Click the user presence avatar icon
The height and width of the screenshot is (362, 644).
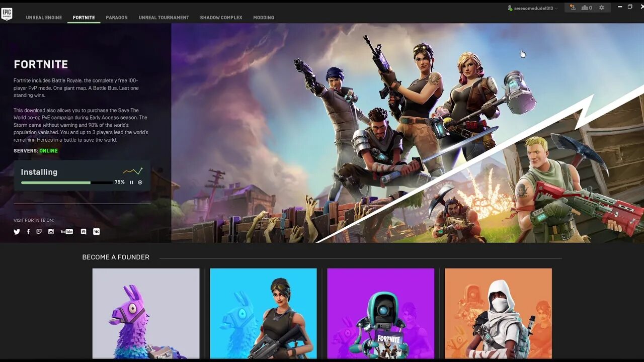[x=510, y=8]
